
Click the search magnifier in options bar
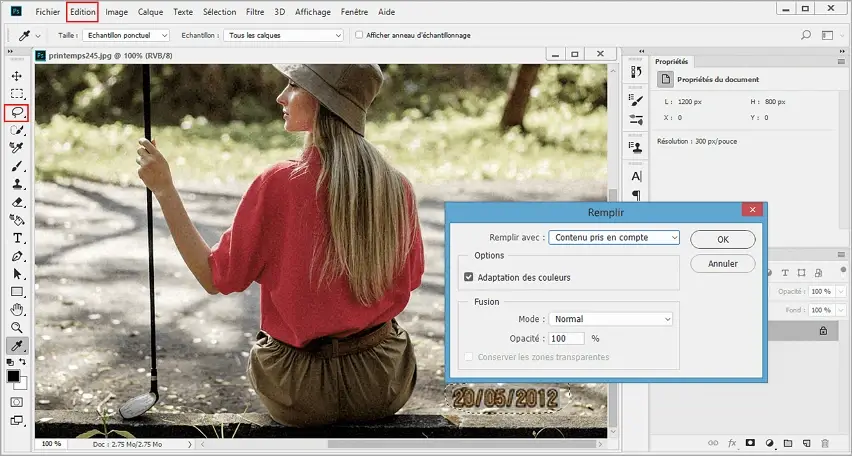pos(806,35)
